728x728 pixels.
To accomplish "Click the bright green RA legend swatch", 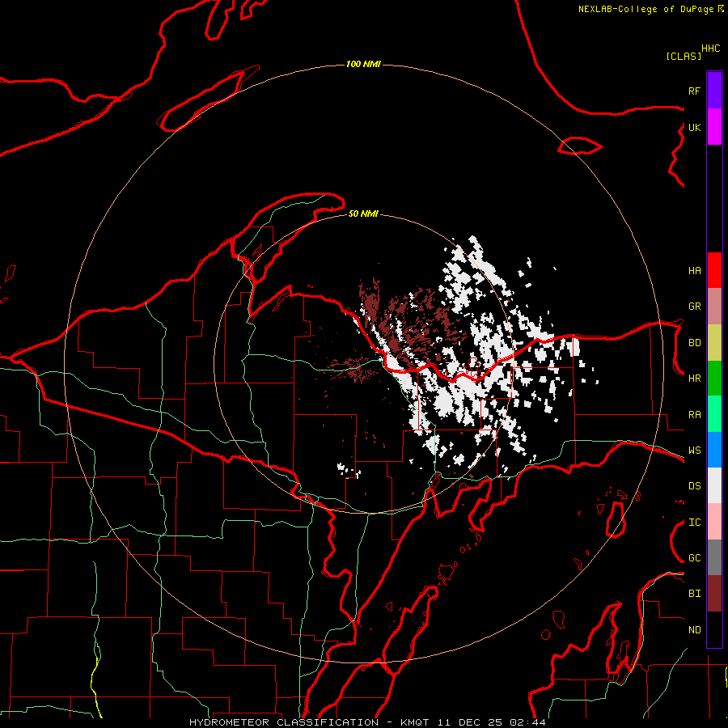I will [x=714, y=414].
